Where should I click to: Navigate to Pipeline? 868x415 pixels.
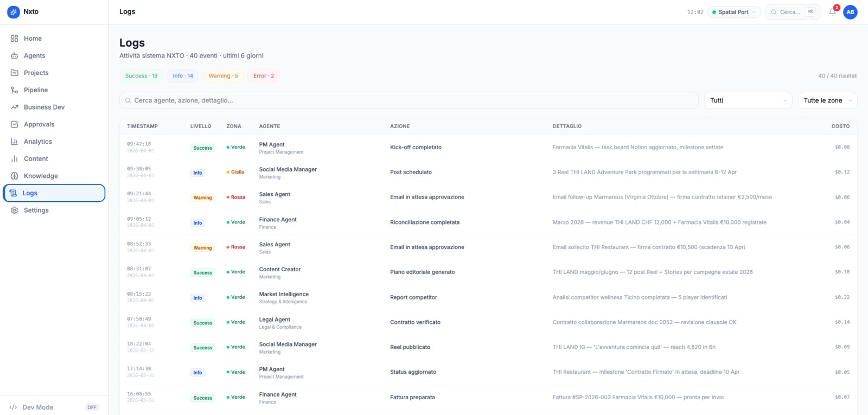[x=54, y=90]
